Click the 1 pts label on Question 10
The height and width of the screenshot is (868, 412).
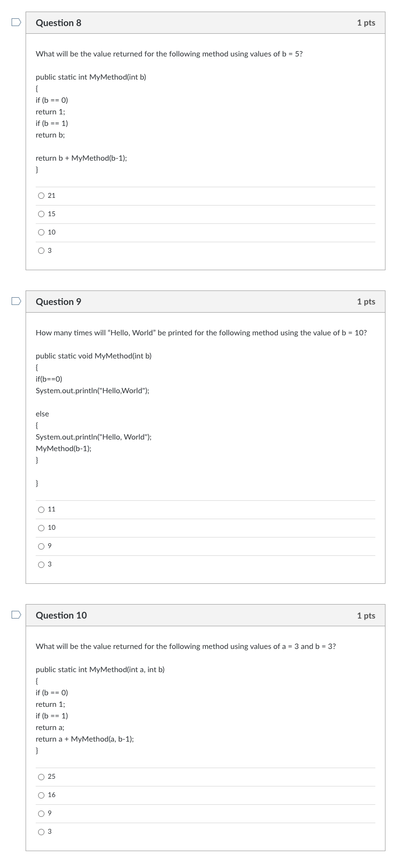(366, 615)
